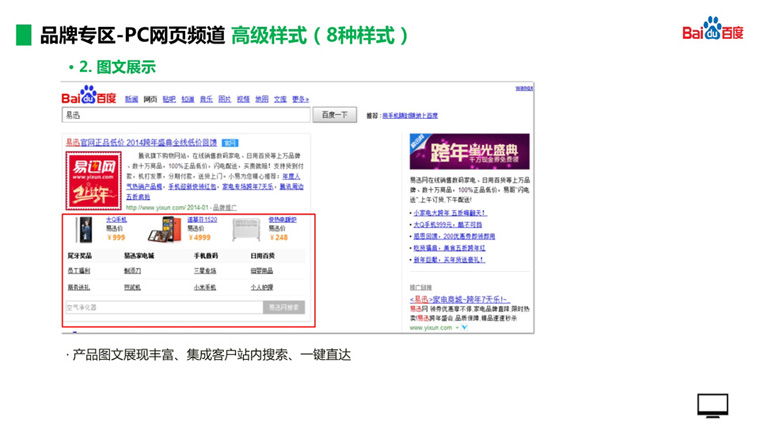
Task: Open the product name link above ¥248
Action: (283, 220)
